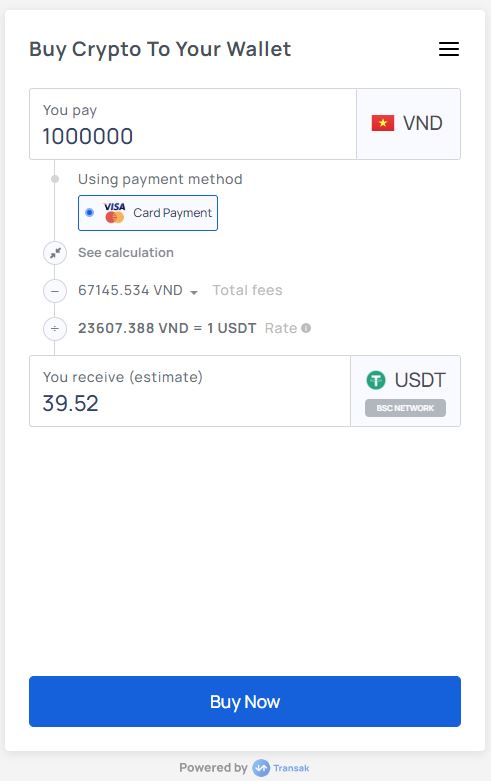Expand the total fees dropdown arrow
Screen dimensions: 491x781
[x=194, y=292]
